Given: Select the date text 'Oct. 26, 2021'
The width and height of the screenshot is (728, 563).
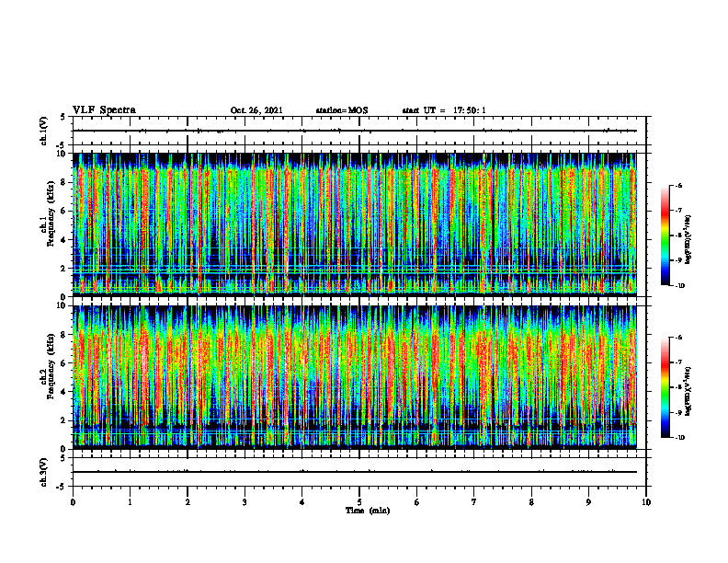Looking at the screenshot, I should (256, 110).
